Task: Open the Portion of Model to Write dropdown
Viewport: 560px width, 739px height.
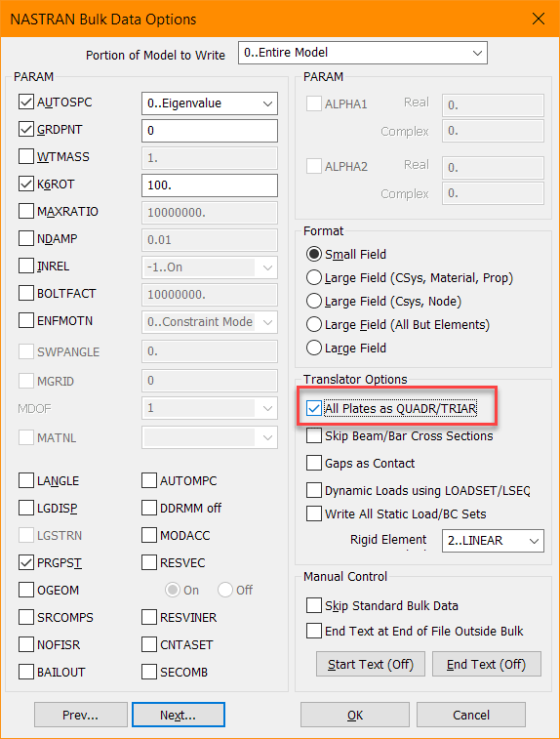Action: [x=363, y=53]
